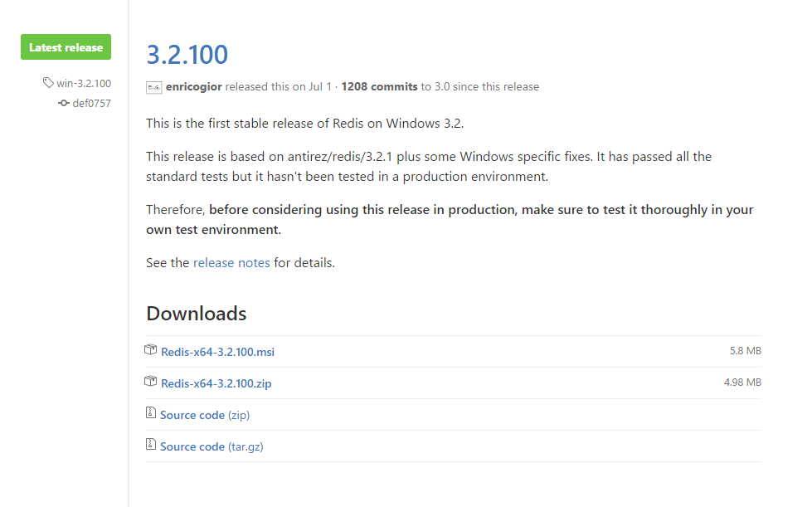Viewport: 812px width, 507px height.
Task: Visit enricogior's profile via username
Action: (x=194, y=86)
